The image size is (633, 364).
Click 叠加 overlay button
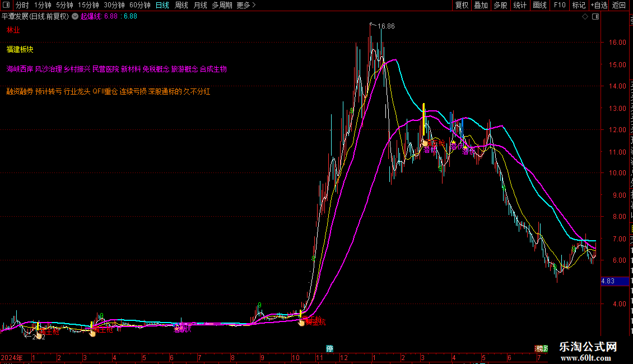click(x=481, y=5)
